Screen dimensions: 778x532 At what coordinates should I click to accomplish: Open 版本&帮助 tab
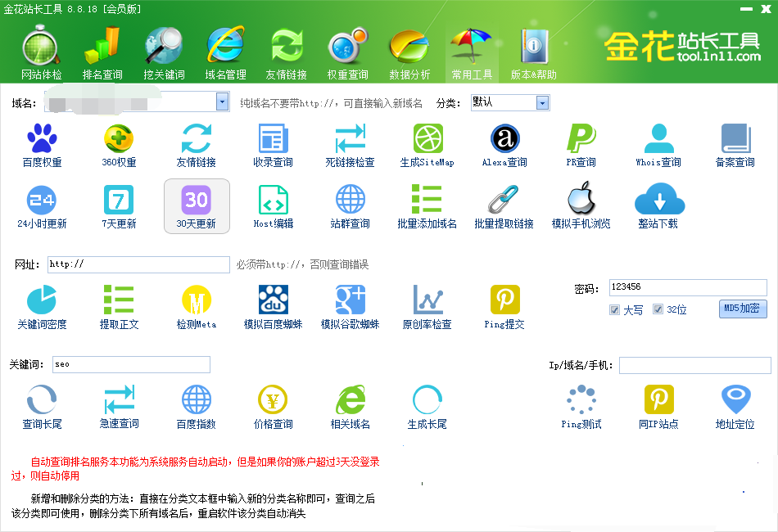click(x=534, y=54)
